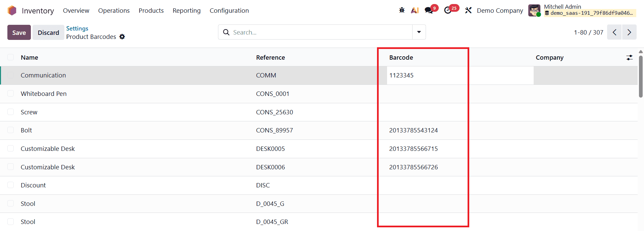This screenshot has height=231, width=644.
Task: Open optional columns adjust icon
Action: pyautogui.click(x=630, y=57)
